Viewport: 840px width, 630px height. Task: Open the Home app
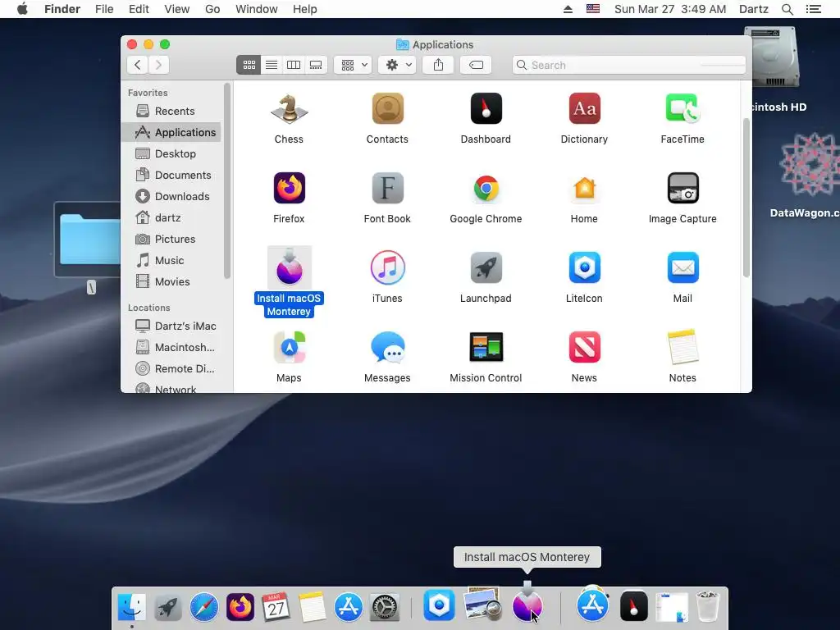click(x=584, y=188)
